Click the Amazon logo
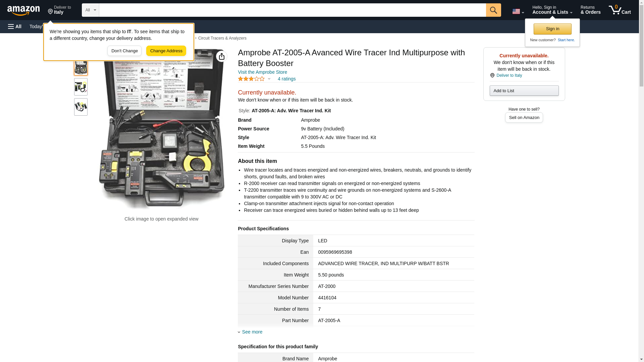Screen dimensions: 644x362 pos(23,10)
